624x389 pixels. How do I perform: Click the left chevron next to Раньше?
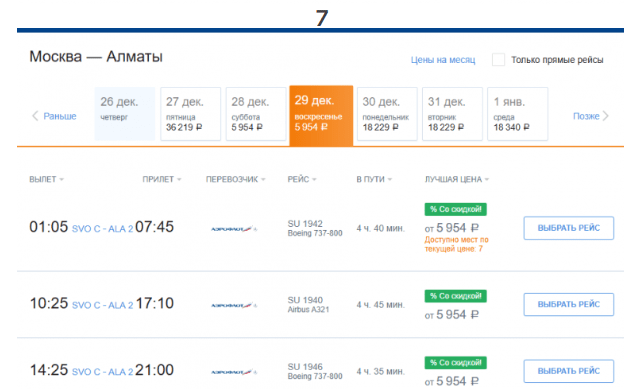35,116
